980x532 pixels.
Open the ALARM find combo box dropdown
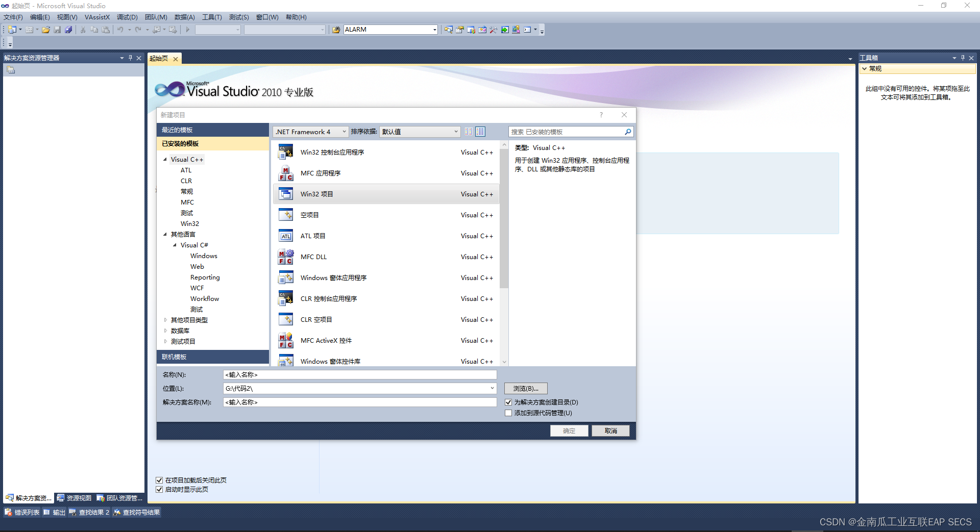434,30
